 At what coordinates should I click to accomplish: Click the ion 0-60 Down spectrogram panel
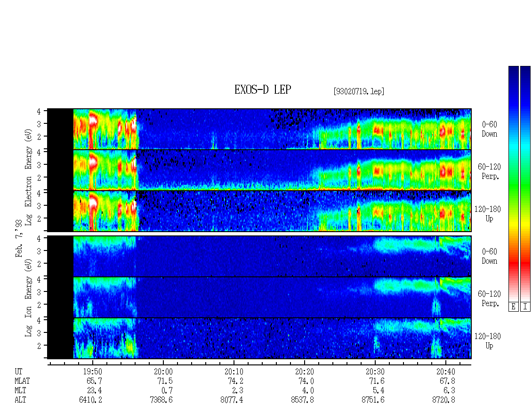click(x=259, y=256)
